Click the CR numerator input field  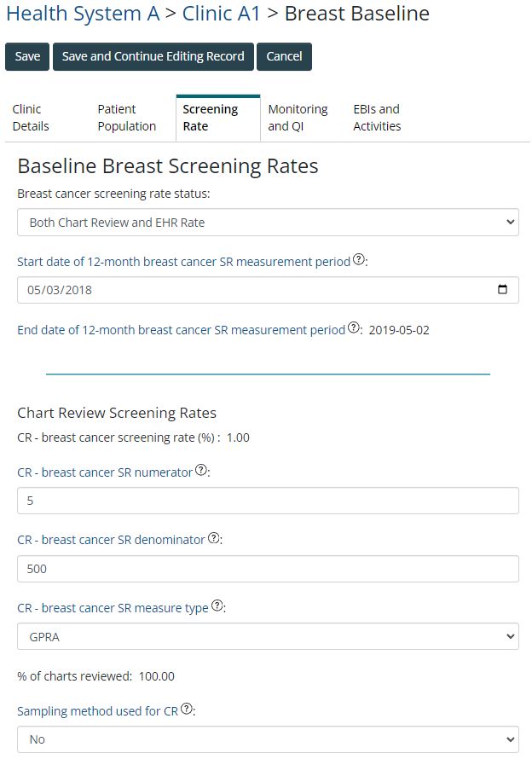(268, 501)
